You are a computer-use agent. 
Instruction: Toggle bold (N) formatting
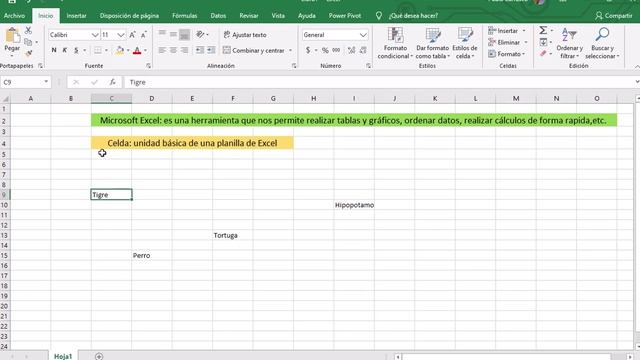[54, 50]
